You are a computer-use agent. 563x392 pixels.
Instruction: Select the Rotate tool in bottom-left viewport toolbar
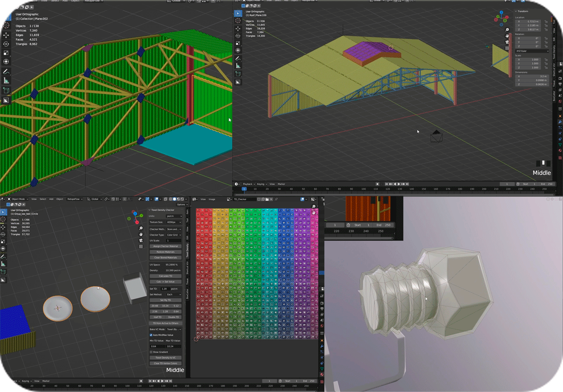(3, 234)
